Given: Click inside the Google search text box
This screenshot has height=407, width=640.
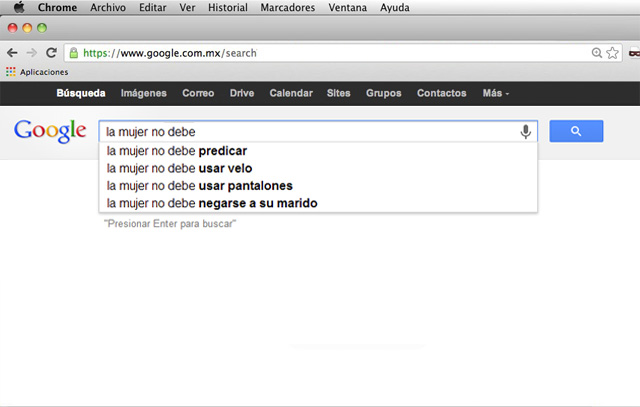Looking at the screenshot, I should pos(300,132).
